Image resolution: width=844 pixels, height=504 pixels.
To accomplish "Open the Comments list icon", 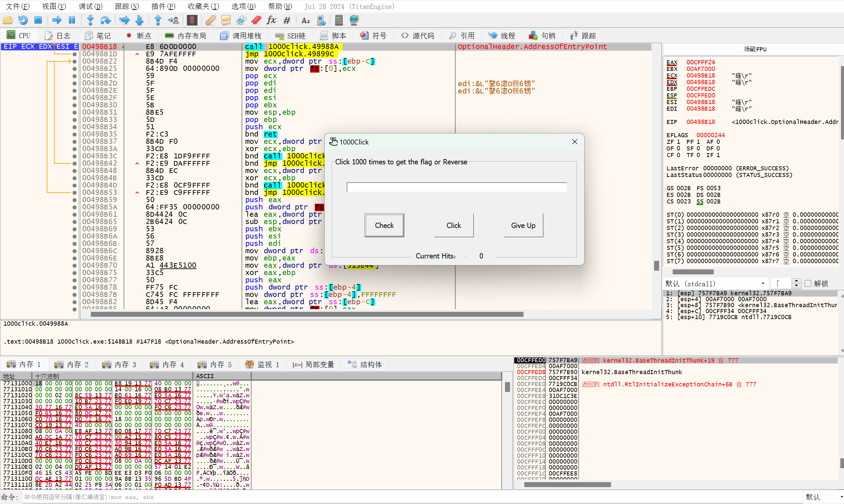I will pyautogui.click(x=226, y=20).
